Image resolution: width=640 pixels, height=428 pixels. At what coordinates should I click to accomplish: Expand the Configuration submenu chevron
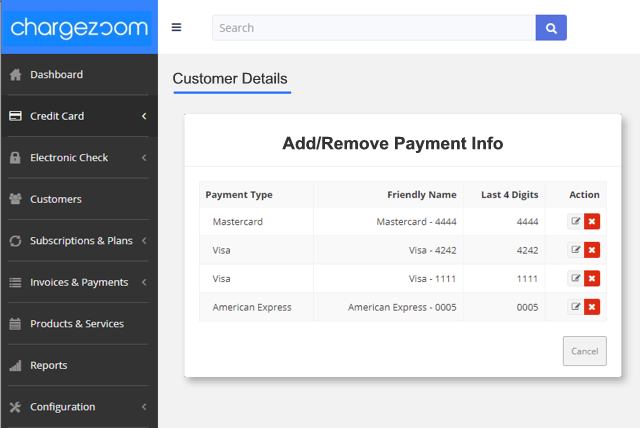coord(144,407)
